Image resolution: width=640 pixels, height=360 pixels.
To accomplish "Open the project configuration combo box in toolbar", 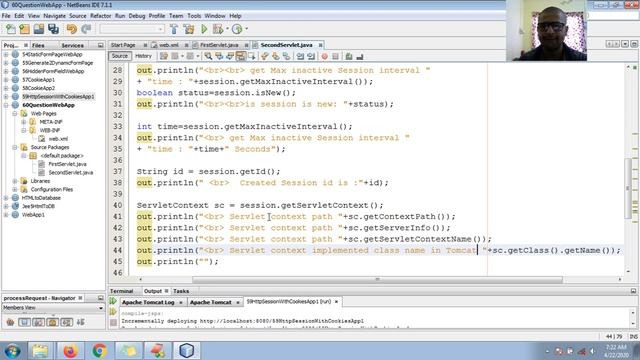I will 132,29.
